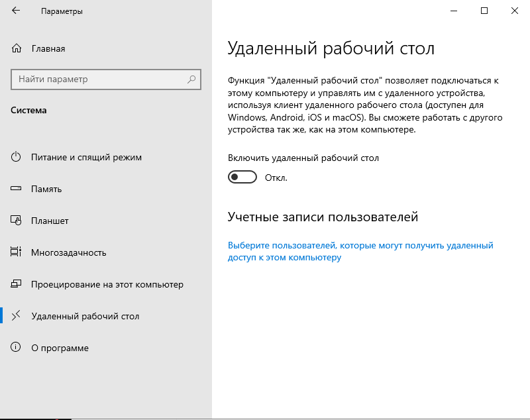The height and width of the screenshot is (420, 530).
Task: Click the search magnifier icon
Action: 191,79
